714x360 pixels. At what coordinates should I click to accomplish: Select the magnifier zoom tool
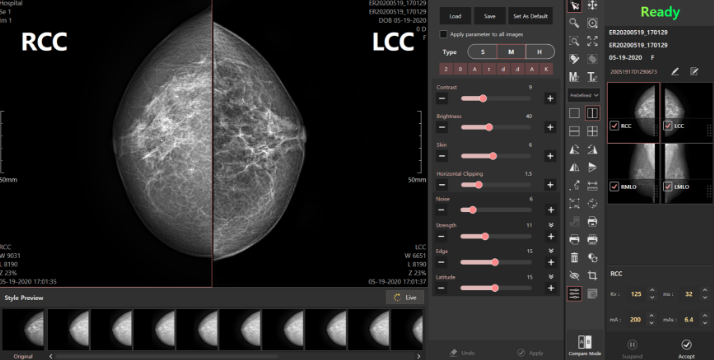[x=575, y=23]
